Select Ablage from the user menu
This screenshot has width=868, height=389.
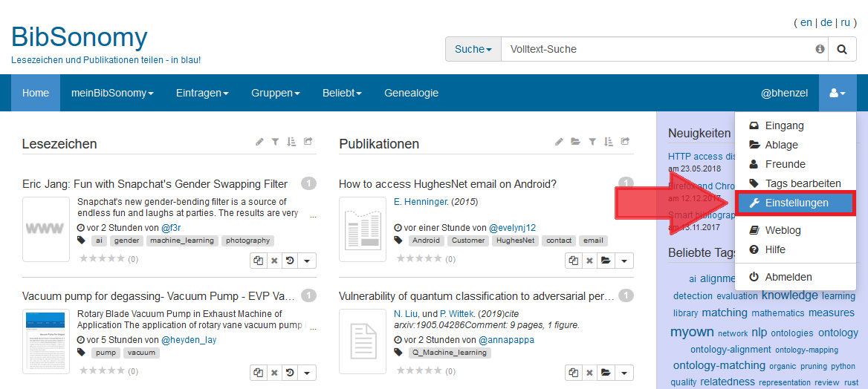coord(795,145)
